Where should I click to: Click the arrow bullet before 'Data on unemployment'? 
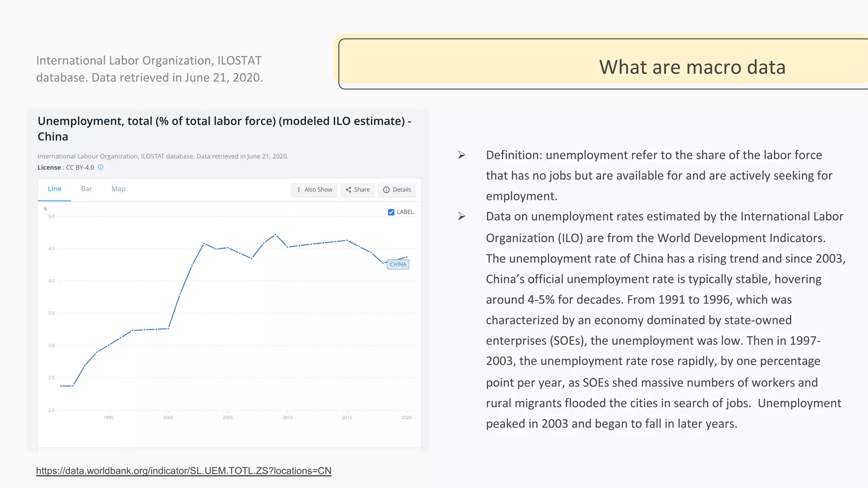click(x=462, y=217)
